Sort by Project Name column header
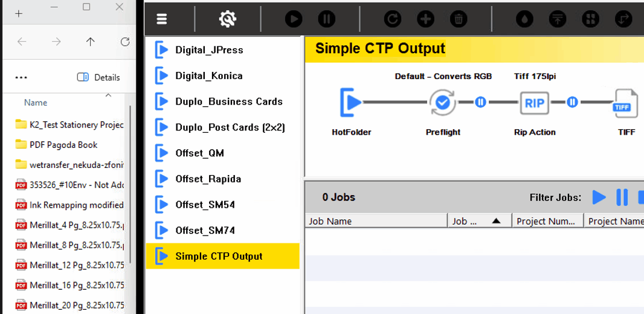Screen dimensions: 644x314 [x=614, y=221]
